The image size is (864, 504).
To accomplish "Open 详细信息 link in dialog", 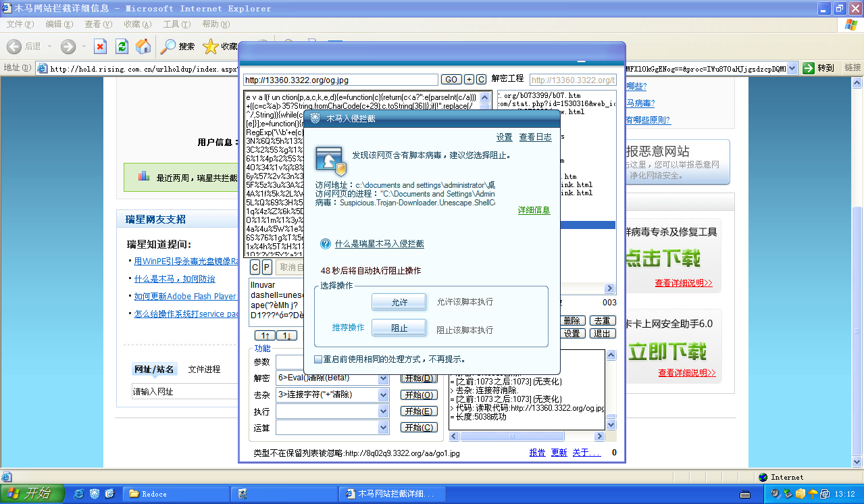I will point(534,210).
